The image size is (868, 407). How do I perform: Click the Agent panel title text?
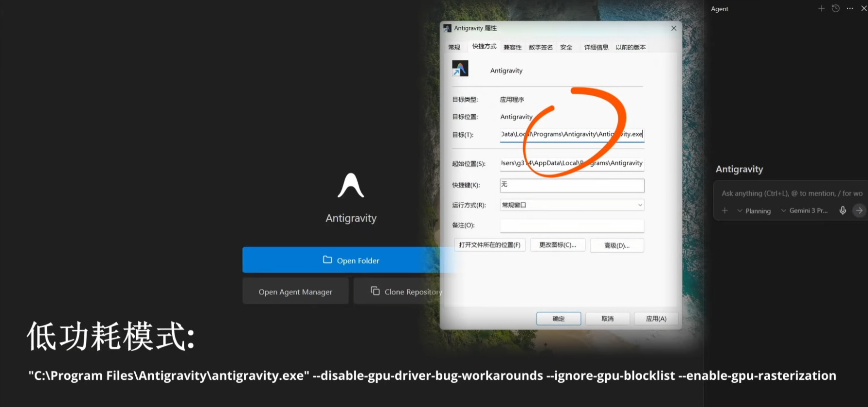pyautogui.click(x=720, y=9)
